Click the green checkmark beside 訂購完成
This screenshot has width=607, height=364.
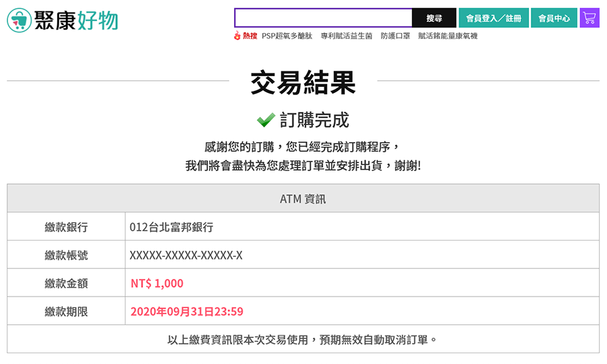pyautogui.click(x=266, y=120)
